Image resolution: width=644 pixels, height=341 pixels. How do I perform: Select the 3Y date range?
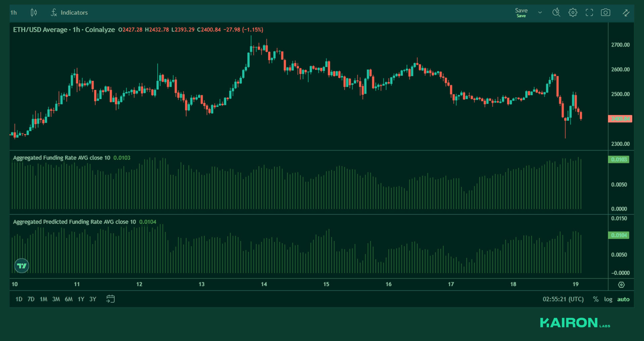click(93, 299)
